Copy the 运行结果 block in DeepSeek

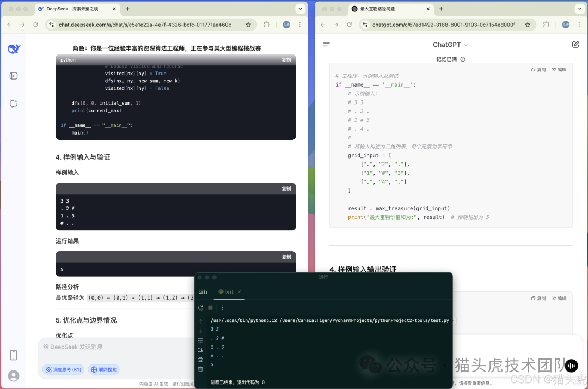[x=286, y=257]
